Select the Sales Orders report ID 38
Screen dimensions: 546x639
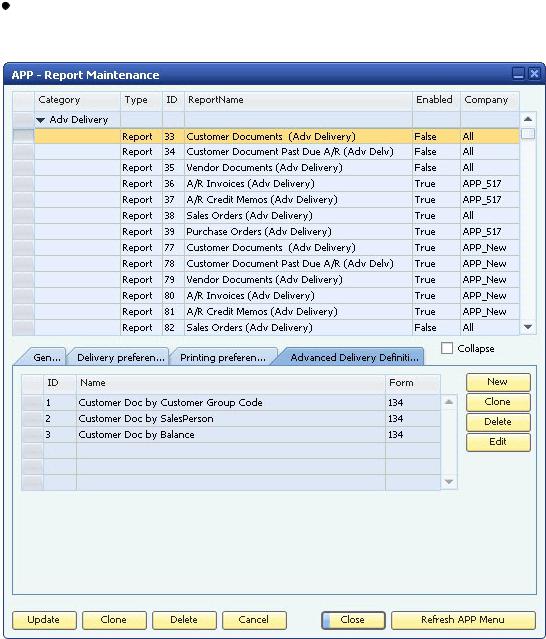(266, 216)
